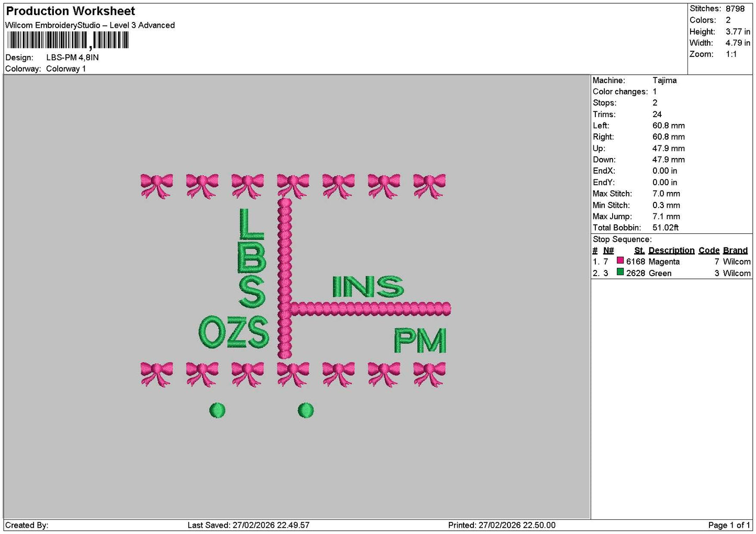
Task: Click the design name 'LBS-PM 4,8IN'
Action: click(x=72, y=58)
